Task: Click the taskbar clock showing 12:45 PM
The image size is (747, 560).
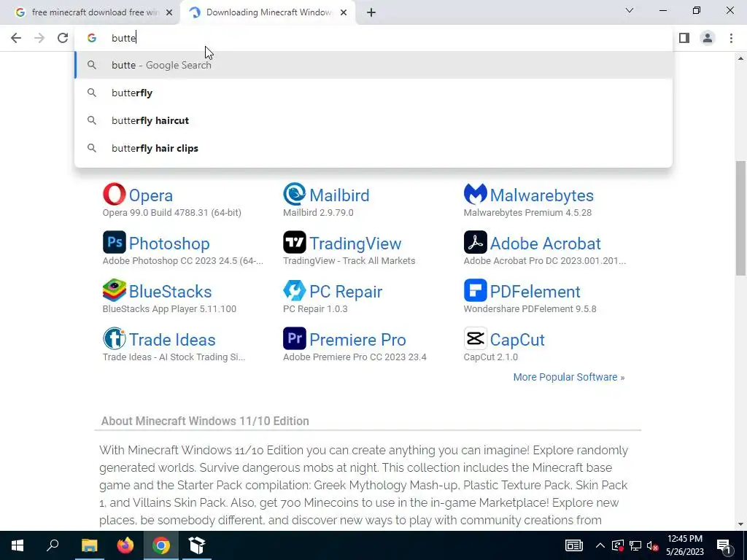Action: 684,545
